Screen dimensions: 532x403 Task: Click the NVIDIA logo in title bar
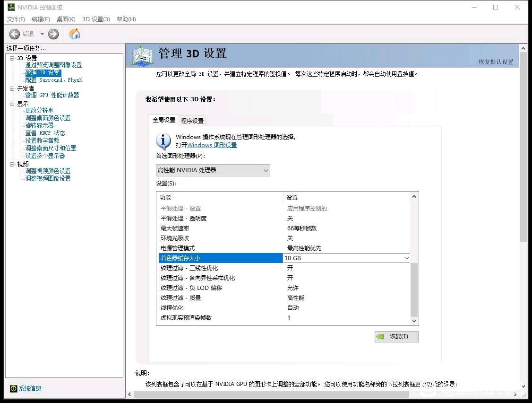(11, 7)
